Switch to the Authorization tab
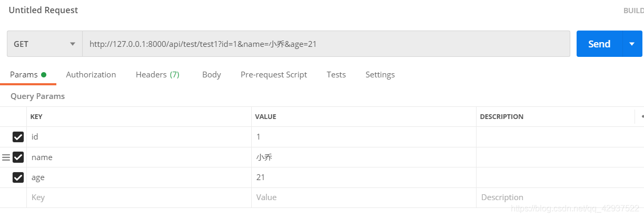Viewport: 644px width, 218px height. 91,75
